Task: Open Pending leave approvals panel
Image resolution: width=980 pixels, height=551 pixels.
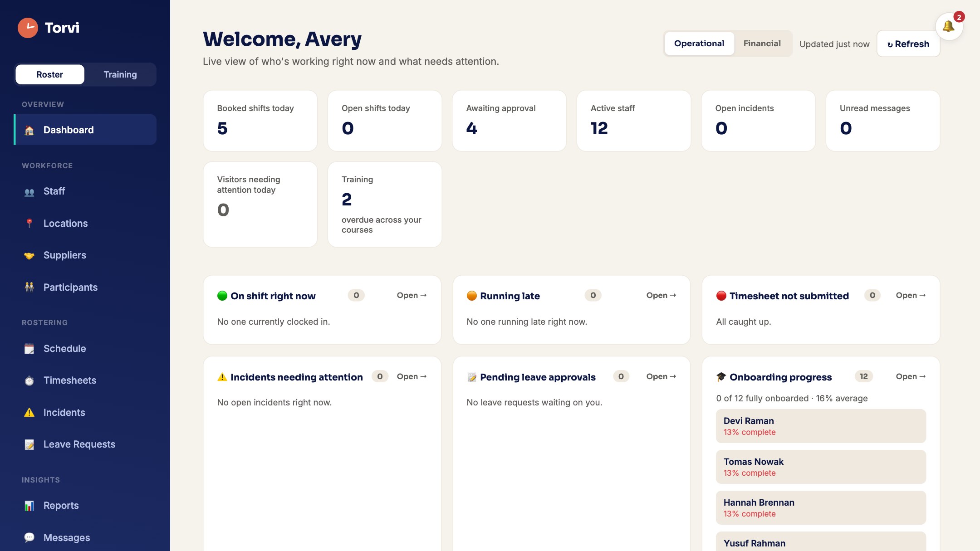Action: click(661, 376)
